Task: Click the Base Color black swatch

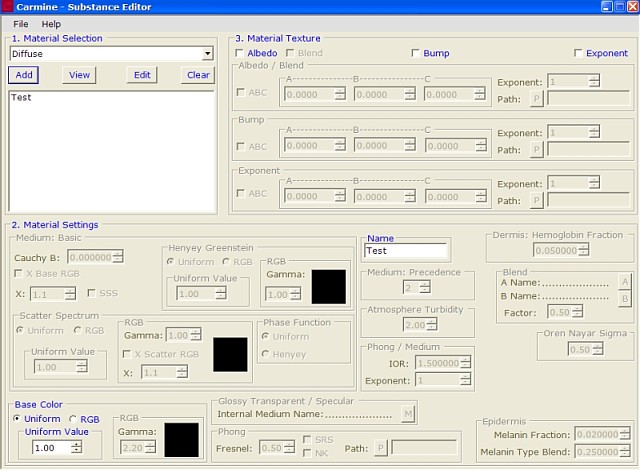Action: 181,440
